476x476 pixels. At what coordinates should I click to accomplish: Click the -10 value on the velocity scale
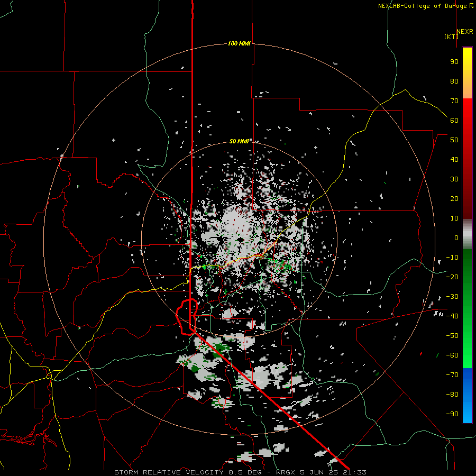pos(452,258)
